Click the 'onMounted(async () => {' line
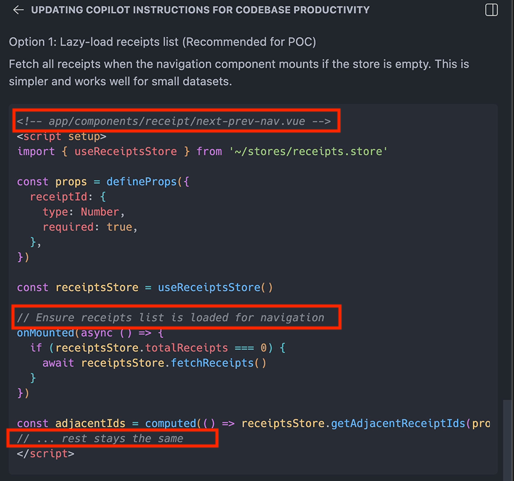This screenshot has height=481, width=514. pyautogui.click(x=90, y=333)
